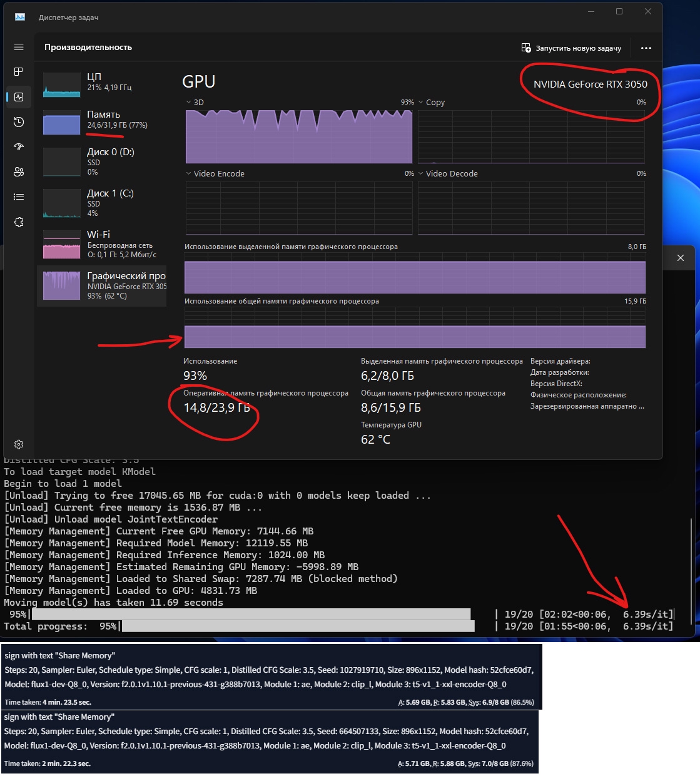The height and width of the screenshot is (781, 700).
Task: Click terminal line 'Required Model Memory: 12119.55 MB'
Action: [x=156, y=543]
